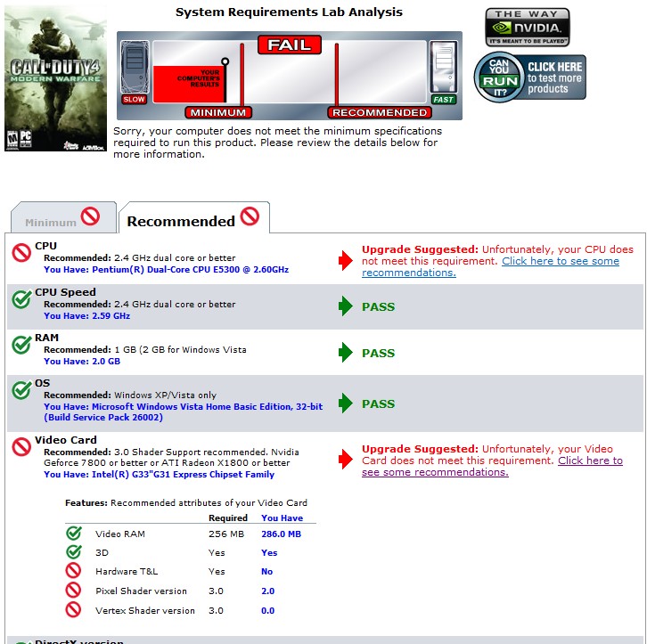Click the FAIL badge on the meter
This screenshot has width=647, height=644.
coord(290,45)
